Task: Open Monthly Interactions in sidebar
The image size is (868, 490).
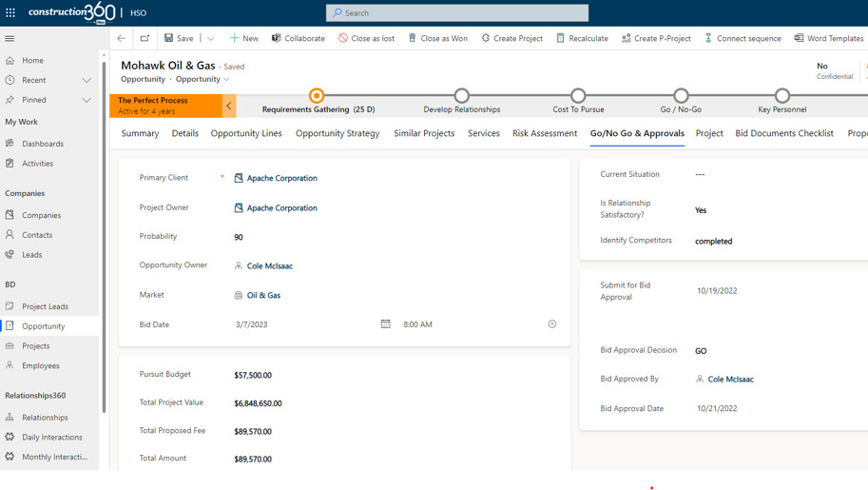Action: coord(54,458)
